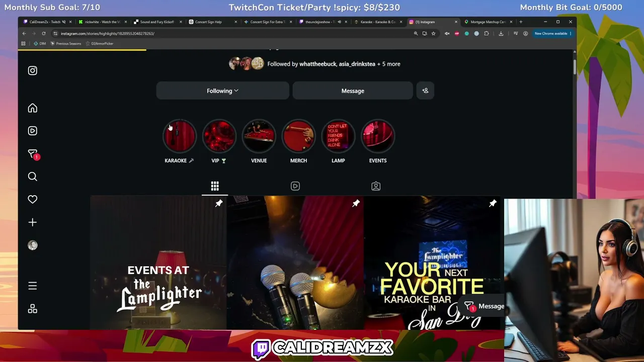Click the teal circle extension icon
Screen dimensions: 644x362
pos(466,34)
